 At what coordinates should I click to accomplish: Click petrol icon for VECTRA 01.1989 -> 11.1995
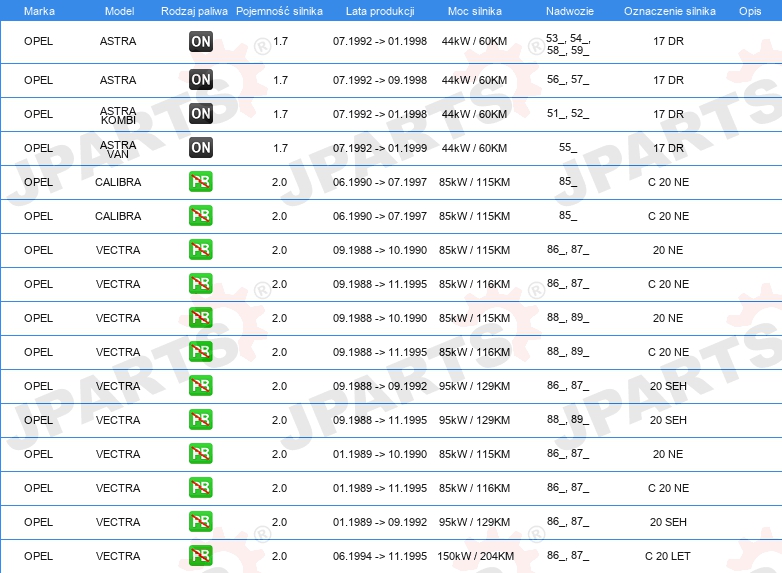point(201,488)
